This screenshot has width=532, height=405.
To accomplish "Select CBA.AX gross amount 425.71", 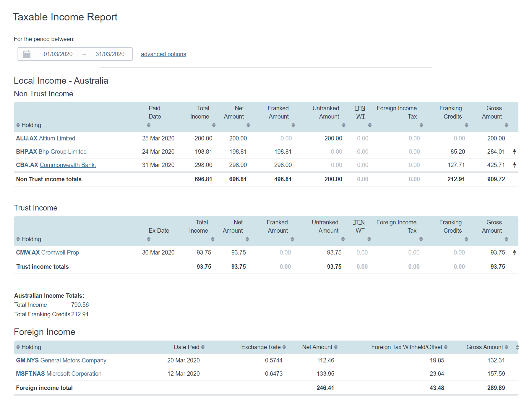I will (496, 165).
